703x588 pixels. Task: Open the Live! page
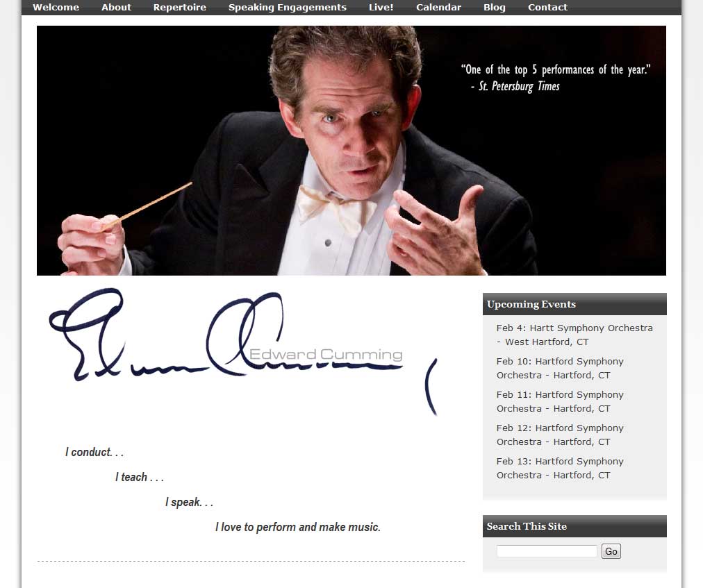[x=381, y=7]
